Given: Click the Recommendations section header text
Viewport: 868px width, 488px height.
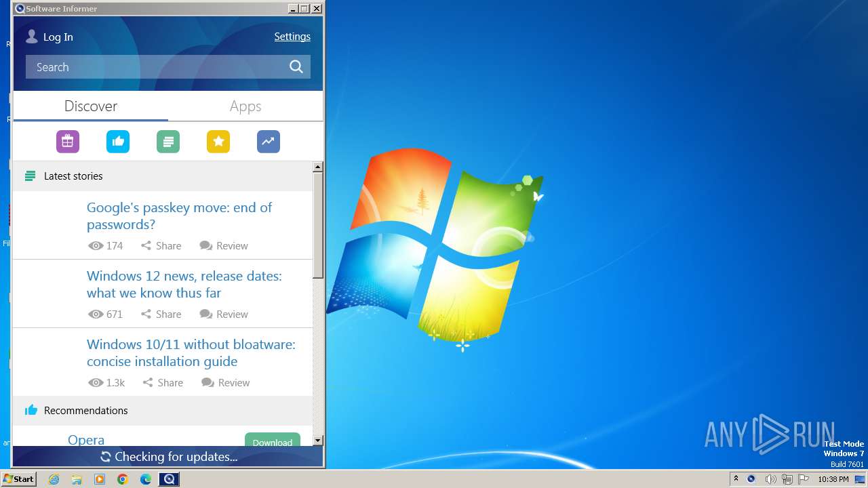Looking at the screenshot, I should click(86, 411).
